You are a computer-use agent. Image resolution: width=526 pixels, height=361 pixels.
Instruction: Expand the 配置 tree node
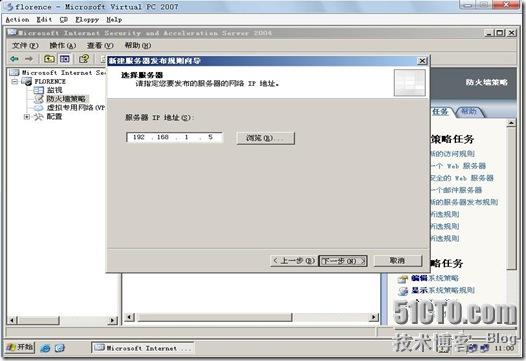click(27, 117)
